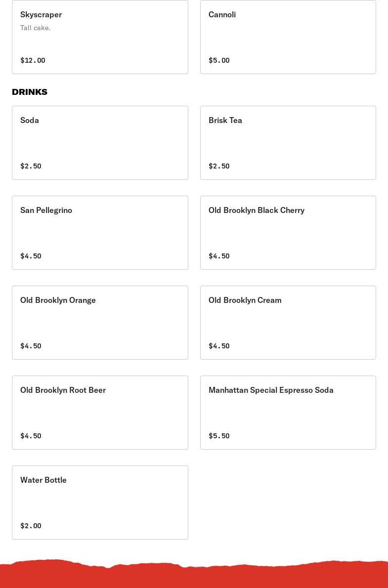The height and width of the screenshot is (588, 388).
Task: Open the San Pellegrino drink card
Action: (100, 233)
